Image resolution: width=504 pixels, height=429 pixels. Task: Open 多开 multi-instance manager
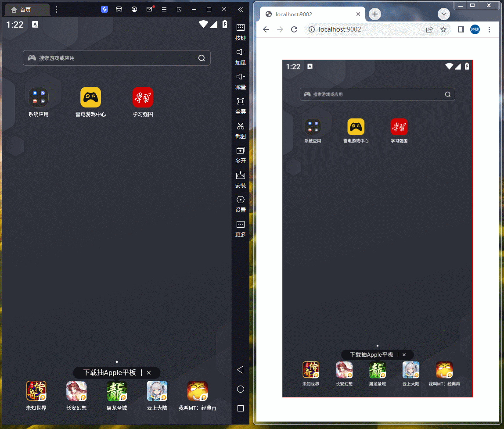pos(241,155)
